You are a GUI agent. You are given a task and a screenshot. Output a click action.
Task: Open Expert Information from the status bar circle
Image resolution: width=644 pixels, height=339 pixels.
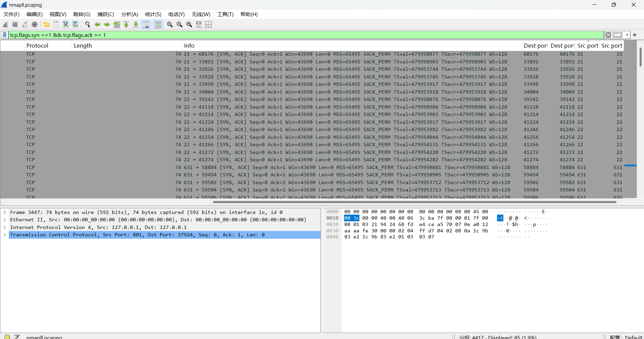(x=7, y=337)
